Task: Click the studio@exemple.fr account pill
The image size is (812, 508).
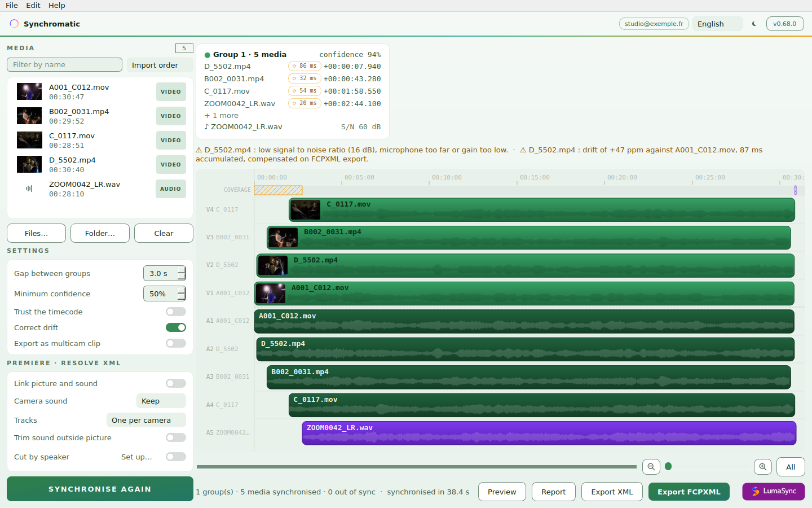Action: tap(654, 24)
